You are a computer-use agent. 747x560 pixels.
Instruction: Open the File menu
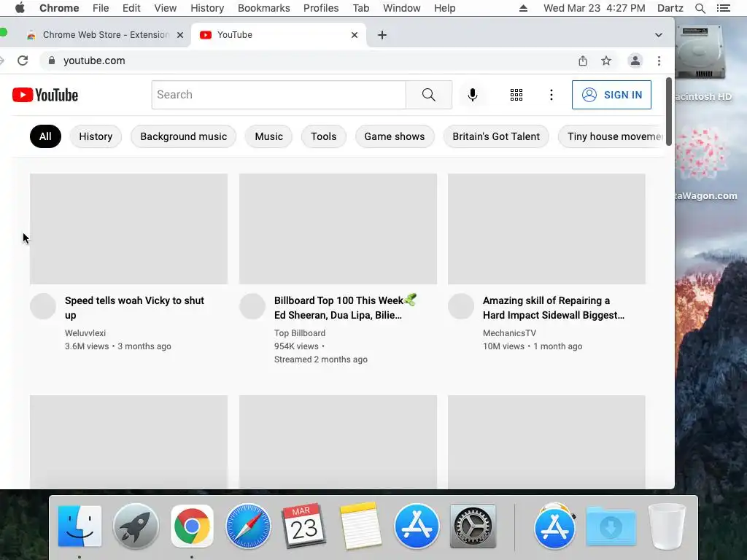(101, 8)
